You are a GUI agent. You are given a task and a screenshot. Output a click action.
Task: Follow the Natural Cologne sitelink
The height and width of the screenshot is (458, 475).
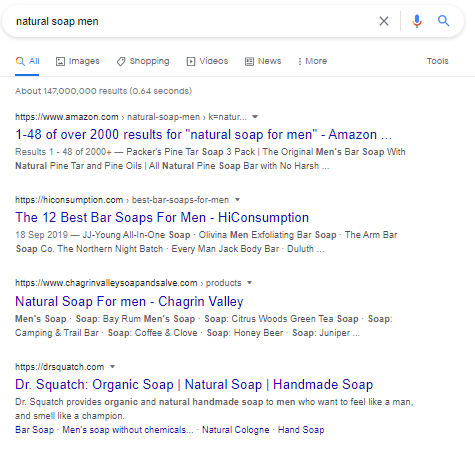pos(236,430)
